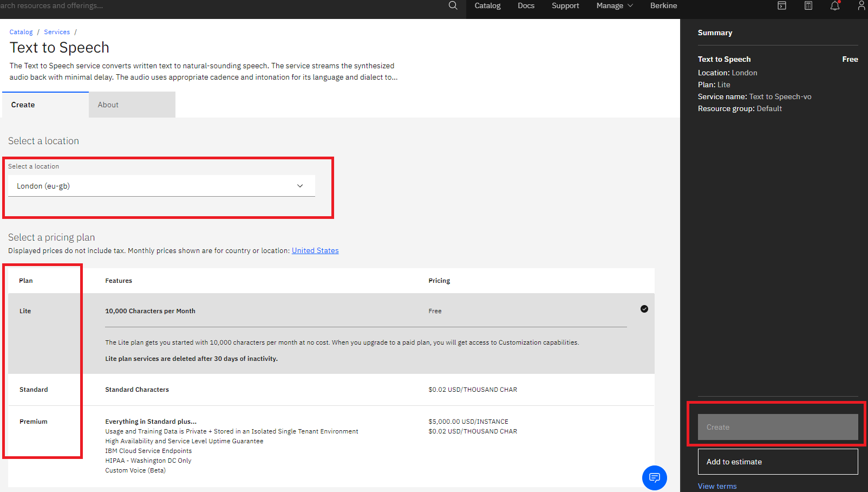Open the Docs menu item
This screenshot has width=868, height=492.
[526, 5]
